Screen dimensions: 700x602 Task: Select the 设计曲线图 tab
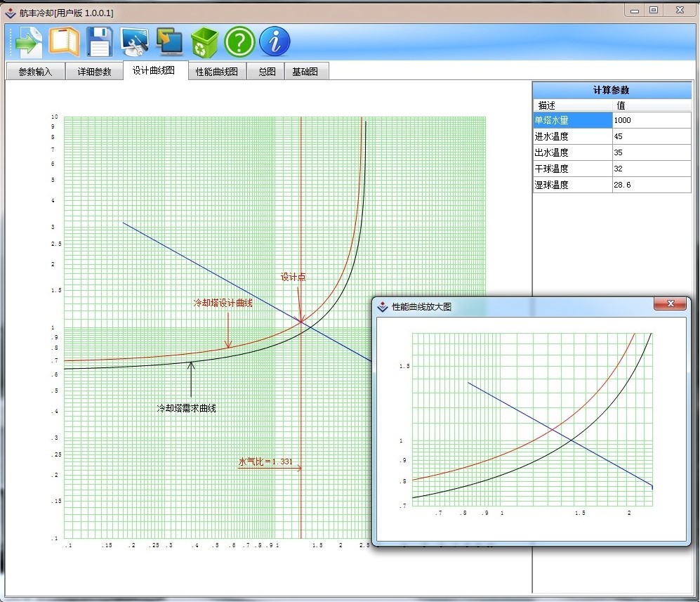point(154,70)
